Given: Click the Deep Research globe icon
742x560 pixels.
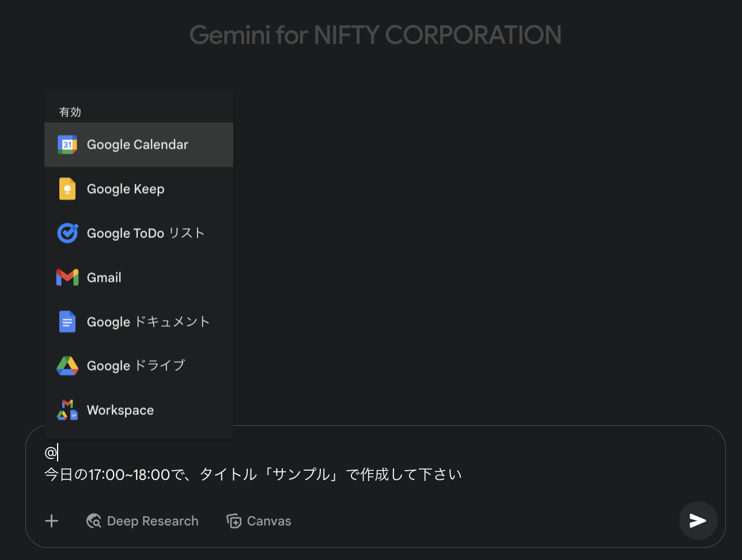Looking at the screenshot, I should pos(94,521).
